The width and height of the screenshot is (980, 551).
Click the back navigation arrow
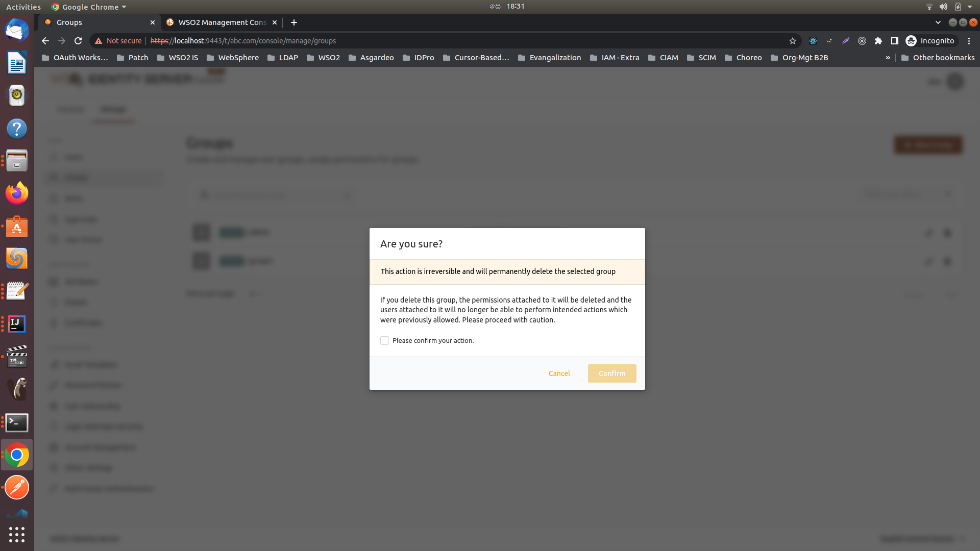pyautogui.click(x=45, y=41)
